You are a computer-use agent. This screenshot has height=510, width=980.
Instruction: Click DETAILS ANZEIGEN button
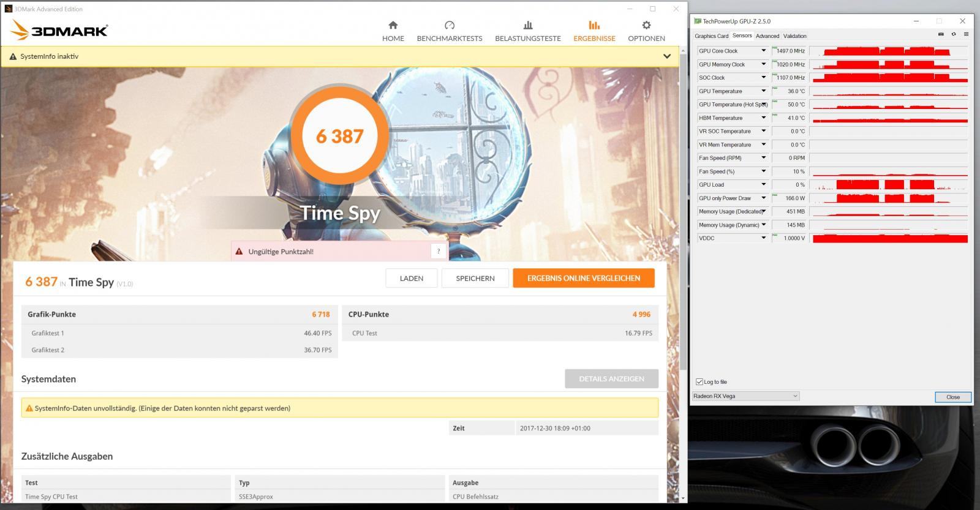point(611,378)
